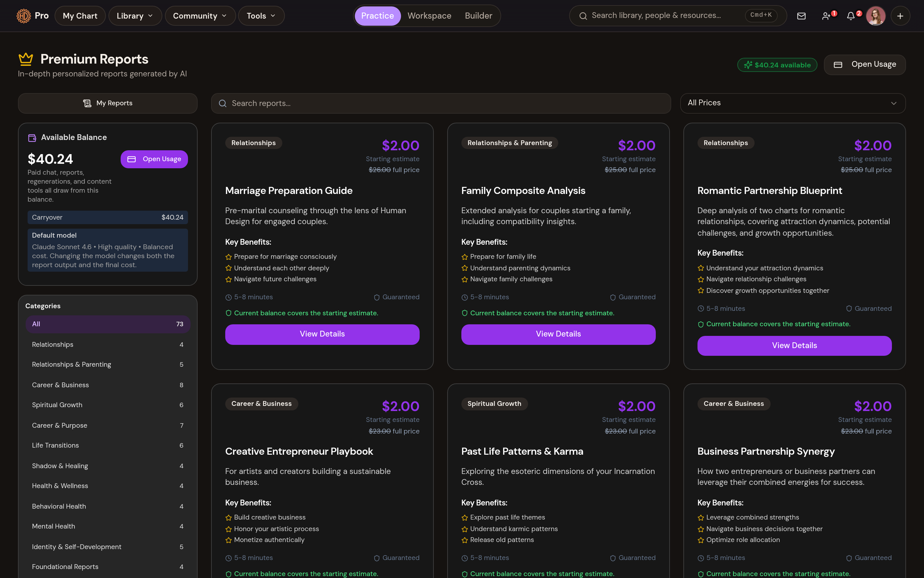
Task: Click purple Open Usage button in balance card
Action: [x=154, y=159]
